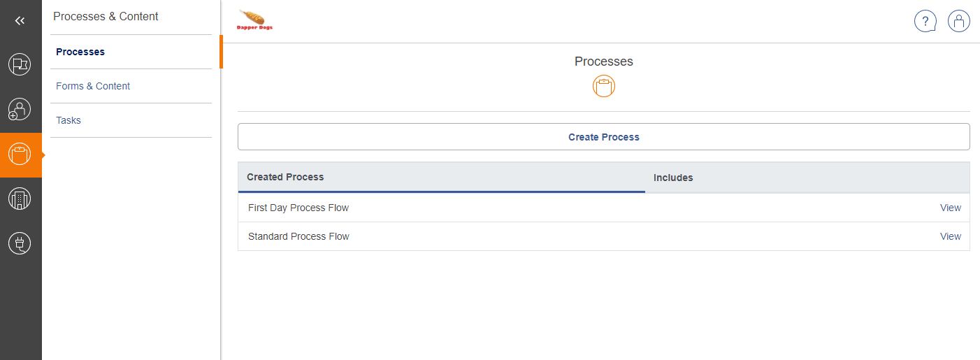
Task: Select the orange clipboard sidebar icon
Action: [20, 154]
